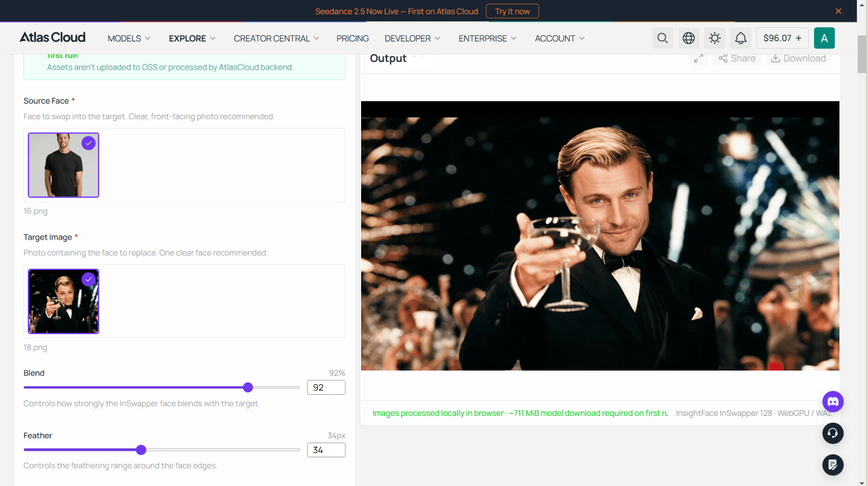Select the Source Face thumbnail 16.png
Image resolution: width=868 pixels, height=486 pixels.
click(x=63, y=165)
